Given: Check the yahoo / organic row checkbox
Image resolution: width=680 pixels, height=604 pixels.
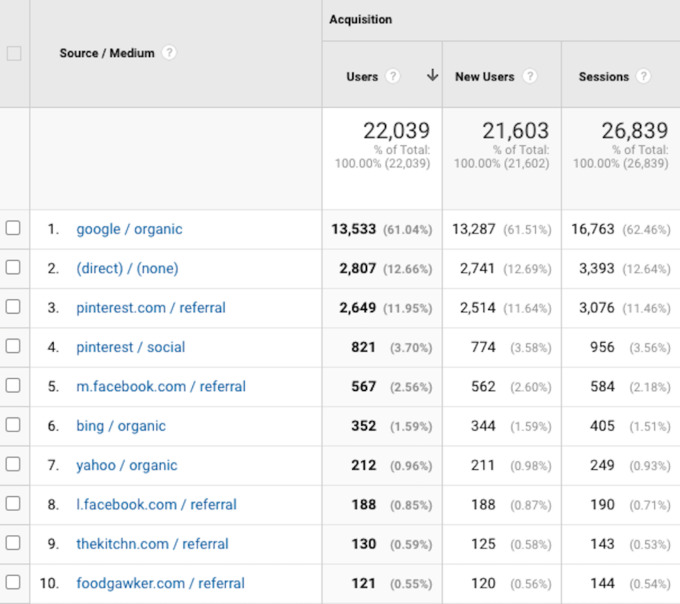Looking at the screenshot, I should point(13,464).
